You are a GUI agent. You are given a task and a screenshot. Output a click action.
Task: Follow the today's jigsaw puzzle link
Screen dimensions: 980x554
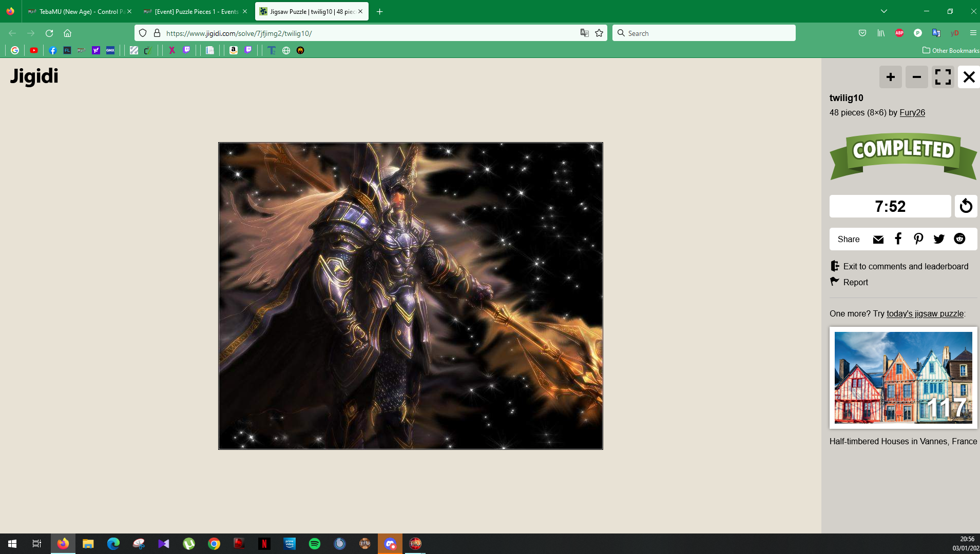[925, 313]
